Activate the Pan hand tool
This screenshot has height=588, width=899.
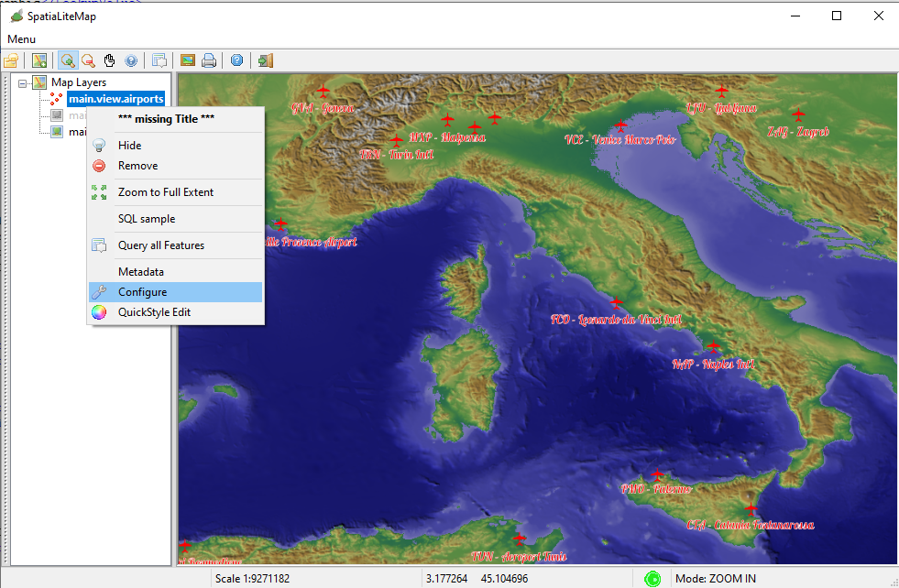109,60
